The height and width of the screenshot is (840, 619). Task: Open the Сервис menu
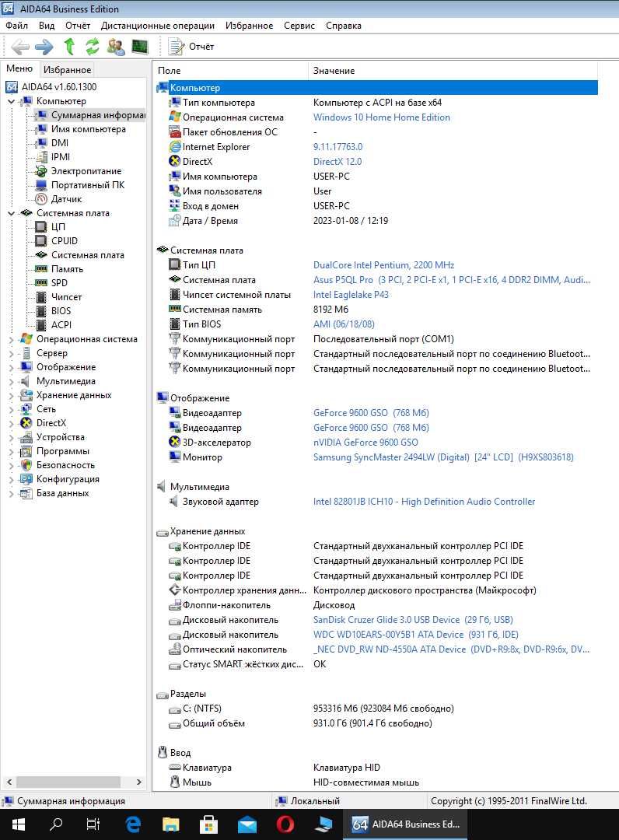click(x=299, y=26)
